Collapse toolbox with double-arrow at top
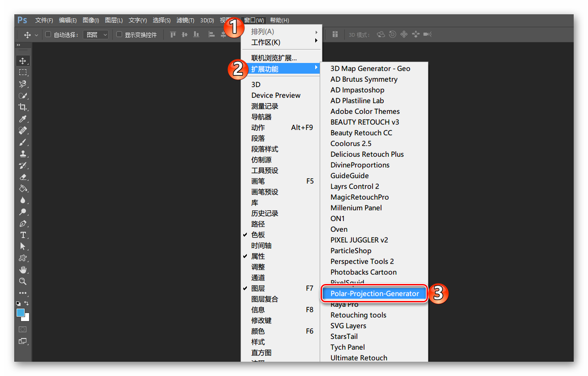The height and width of the screenshot is (376, 588). (18, 45)
